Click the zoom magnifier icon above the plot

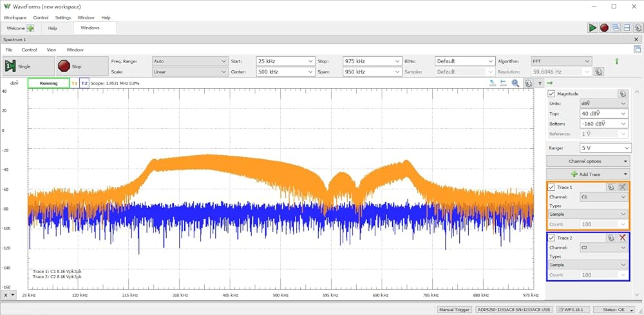(x=515, y=83)
